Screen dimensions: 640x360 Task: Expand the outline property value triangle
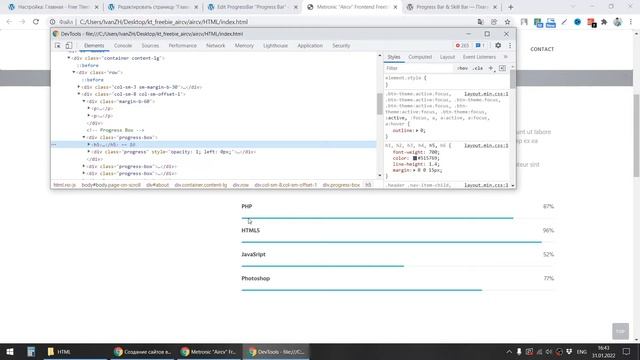coord(417,131)
